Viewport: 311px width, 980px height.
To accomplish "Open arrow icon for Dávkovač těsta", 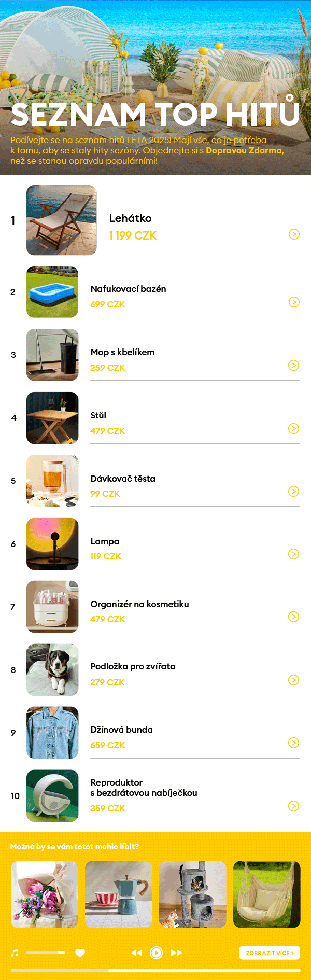I will pos(294,491).
